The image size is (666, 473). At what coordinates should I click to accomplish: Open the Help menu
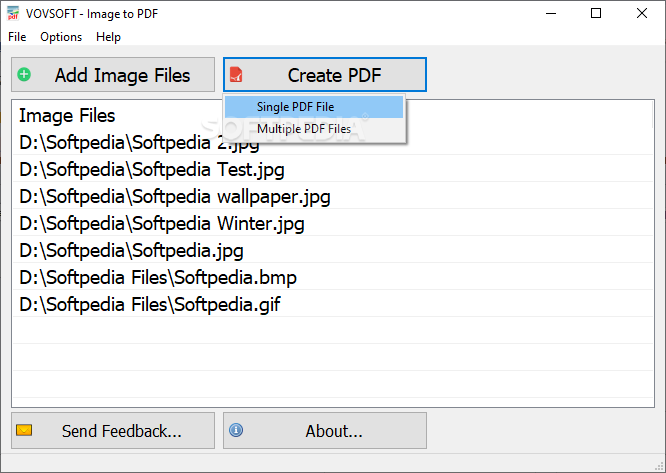[108, 37]
